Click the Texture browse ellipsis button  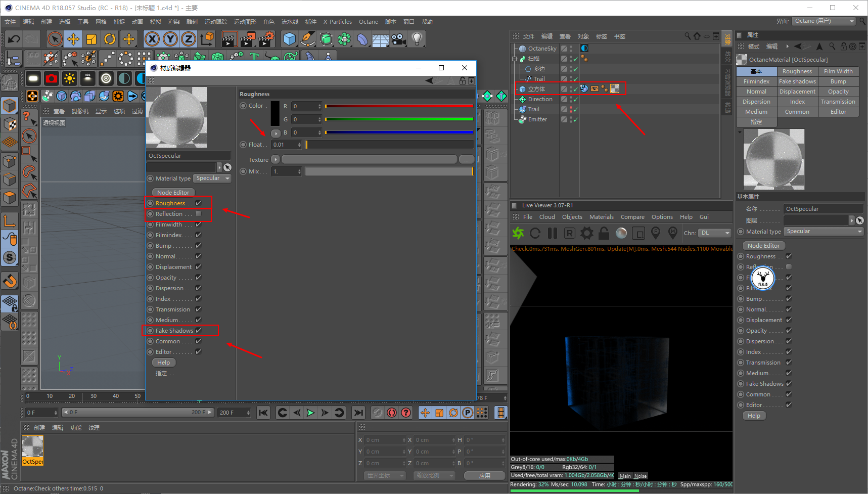click(x=466, y=160)
